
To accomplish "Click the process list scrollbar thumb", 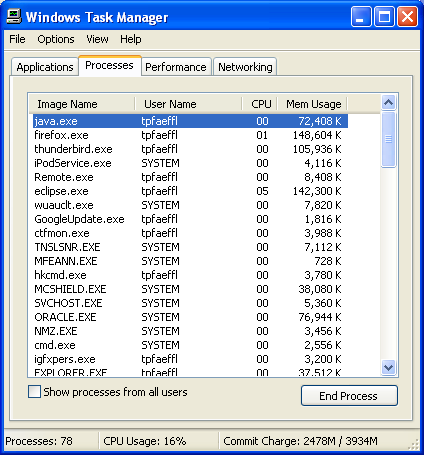I will 389,140.
